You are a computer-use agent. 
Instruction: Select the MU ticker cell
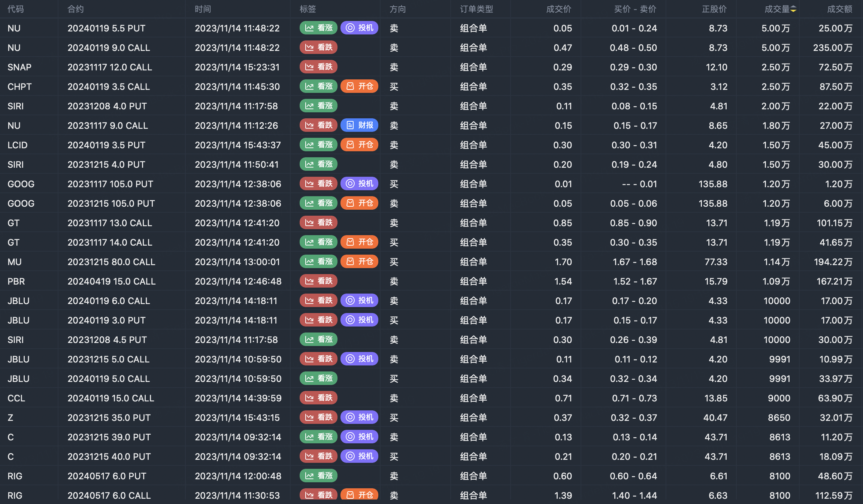pyautogui.click(x=15, y=262)
